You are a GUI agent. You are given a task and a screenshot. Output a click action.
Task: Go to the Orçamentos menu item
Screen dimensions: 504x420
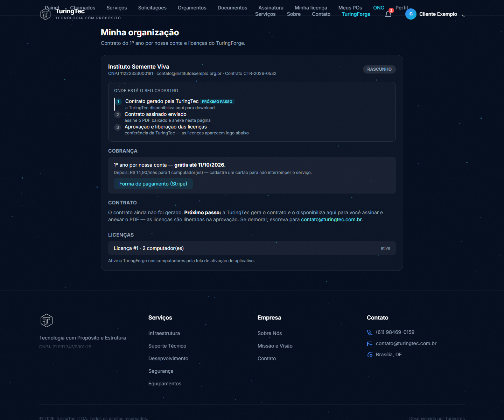pyautogui.click(x=192, y=8)
